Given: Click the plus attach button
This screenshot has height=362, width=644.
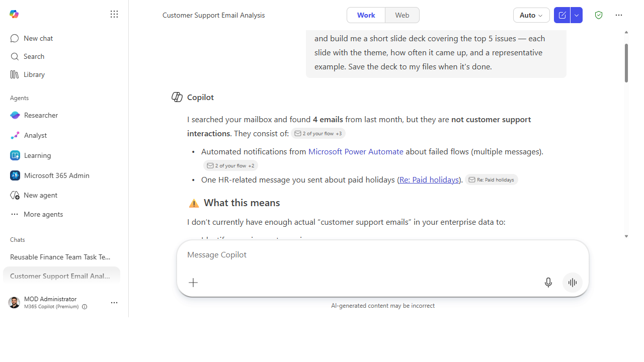Looking at the screenshot, I should coord(193,283).
